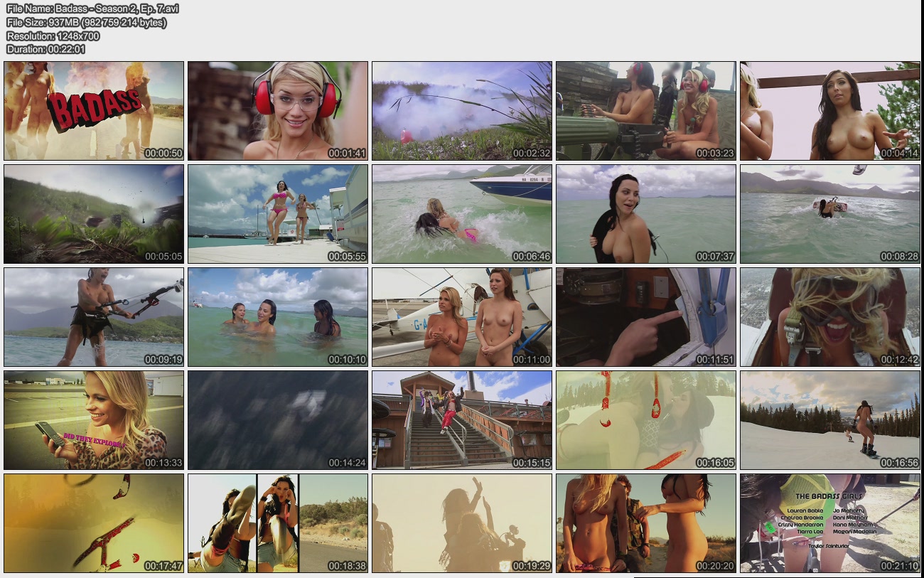
Task: Open the snowy slope thumbnail at 00:16:56
Action: click(830, 420)
